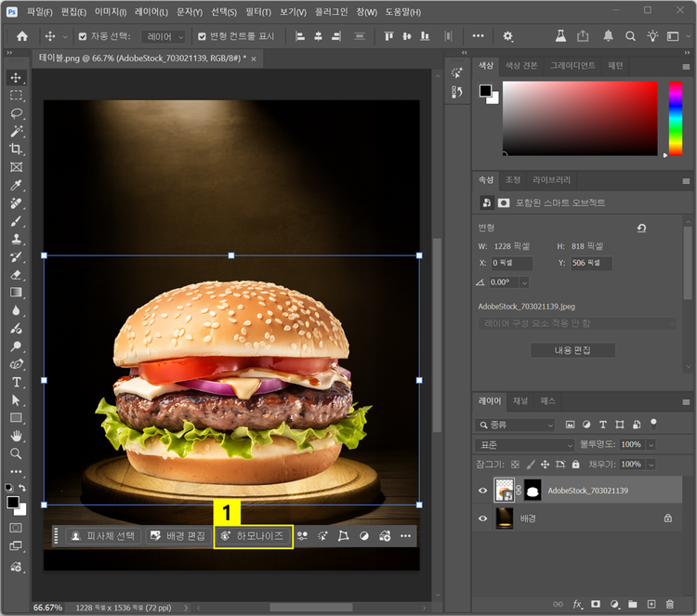Open the 필터(T) menu

(258, 12)
